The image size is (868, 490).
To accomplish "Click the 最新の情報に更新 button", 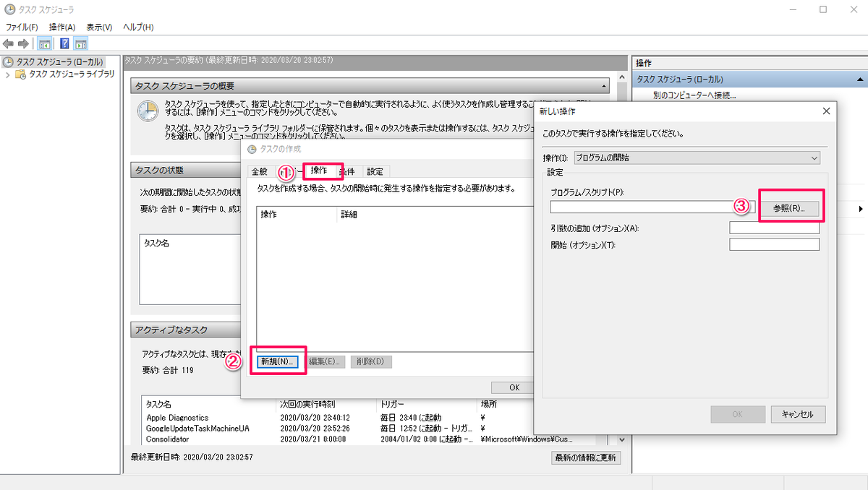I will pos(585,457).
